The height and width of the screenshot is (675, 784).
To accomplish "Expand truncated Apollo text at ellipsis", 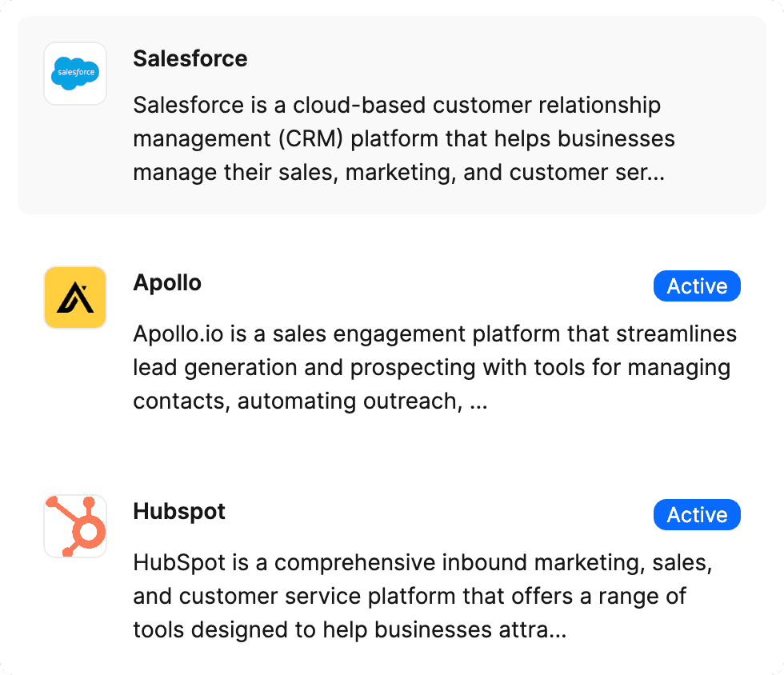I will (478, 402).
